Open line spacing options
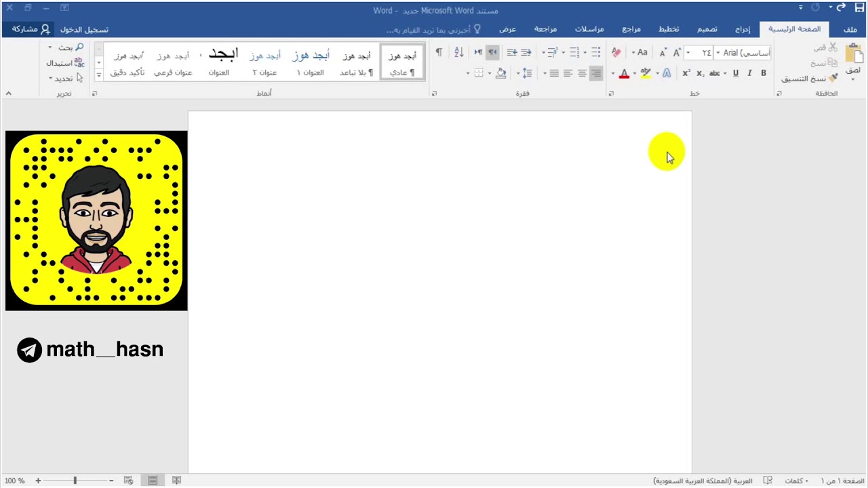868x488 pixels. click(528, 73)
